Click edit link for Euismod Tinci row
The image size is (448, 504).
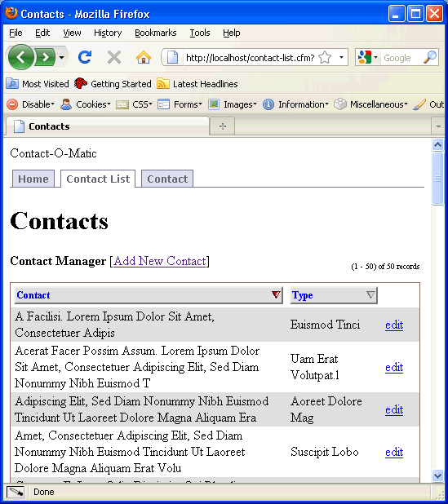[394, 325]
